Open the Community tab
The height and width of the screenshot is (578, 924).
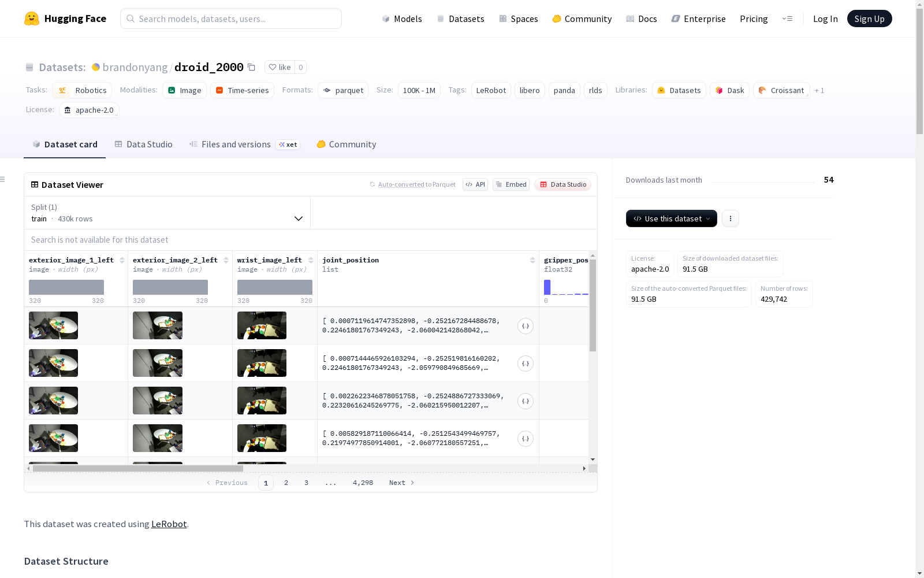coord(346,144)
